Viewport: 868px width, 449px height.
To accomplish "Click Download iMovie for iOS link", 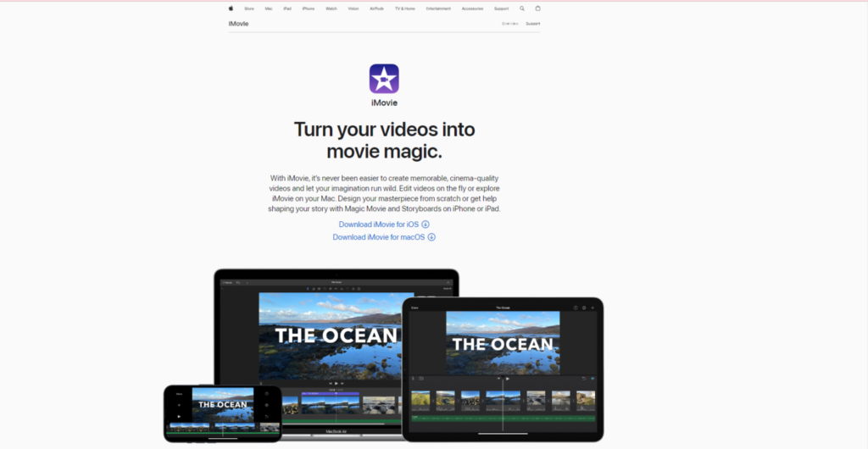I will tap(384, 224).
